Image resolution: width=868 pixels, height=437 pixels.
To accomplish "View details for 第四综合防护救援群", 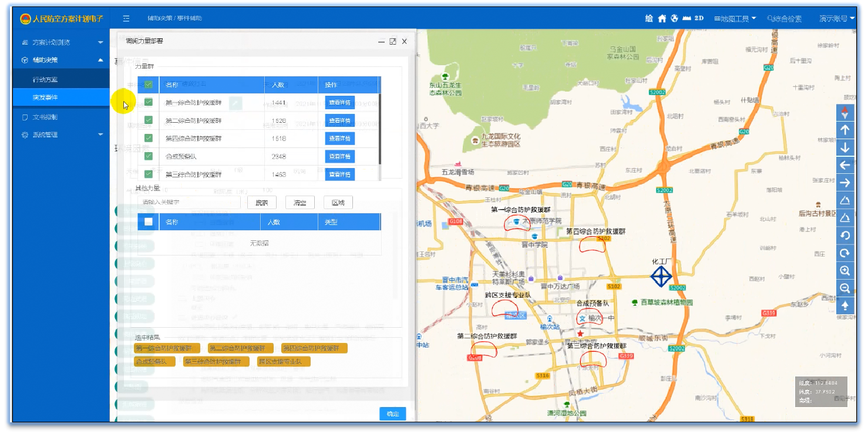I will pos(340,138).
